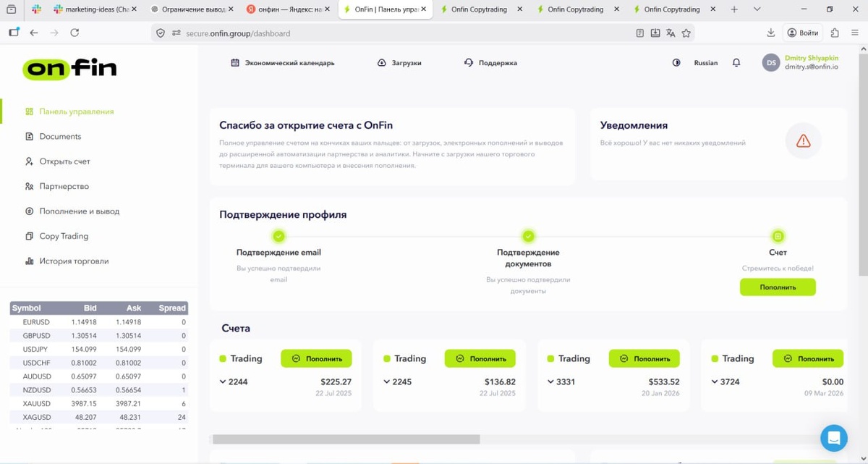Open the Russian language selector
Image resolution: width=868 pixels, height=464 pixels.
click(706, 63)
